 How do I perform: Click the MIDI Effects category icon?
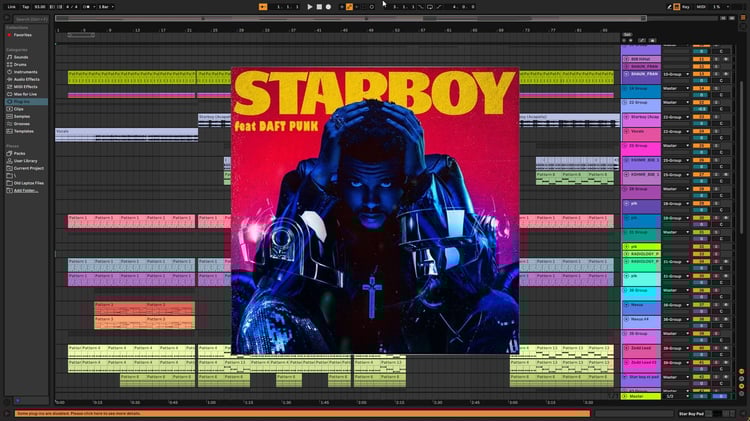(x=9, y=87)
